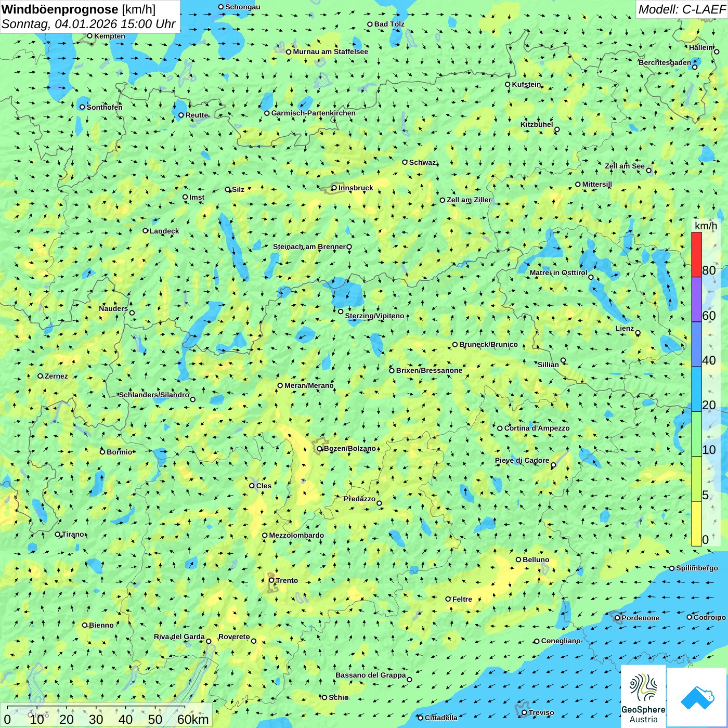
Task: Click the 60km scale bar label
Action: click(193, 719)
